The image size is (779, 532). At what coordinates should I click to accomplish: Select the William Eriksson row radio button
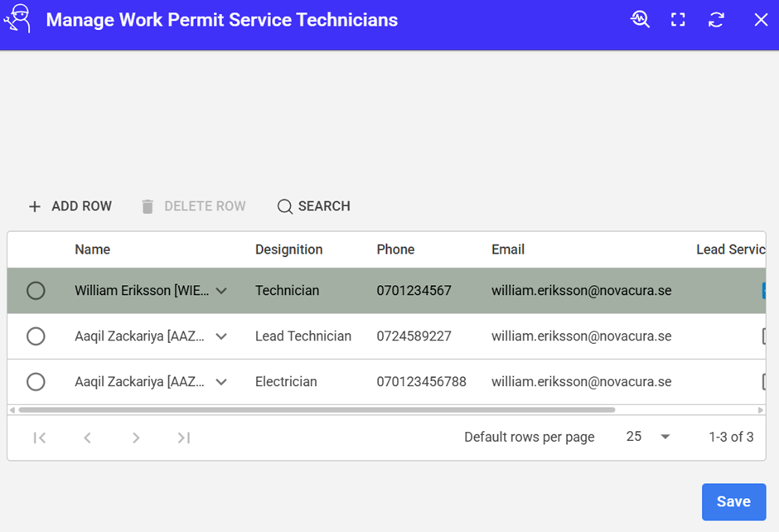[36, 291]
